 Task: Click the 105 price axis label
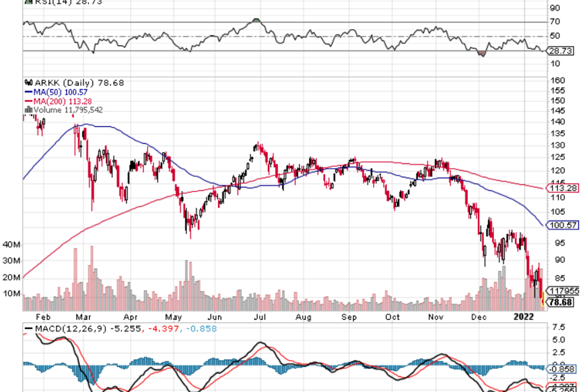coord(557,212)
